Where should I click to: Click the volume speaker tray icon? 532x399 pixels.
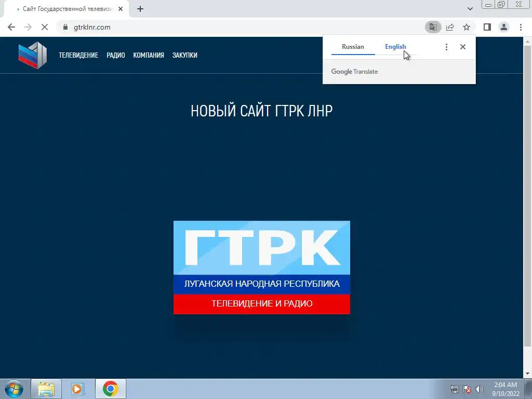click(480, 389)
